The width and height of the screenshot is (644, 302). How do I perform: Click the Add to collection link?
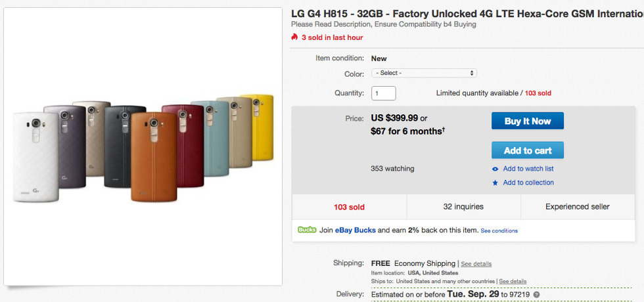(x=528, y=183)
